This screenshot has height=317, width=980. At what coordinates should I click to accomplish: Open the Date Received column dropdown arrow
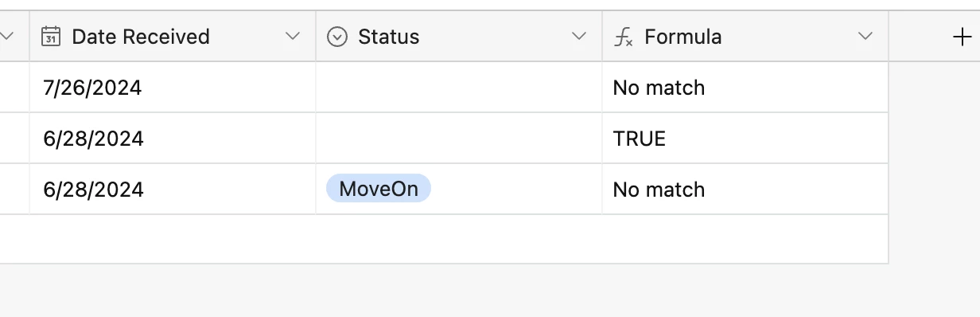point(293,37)
